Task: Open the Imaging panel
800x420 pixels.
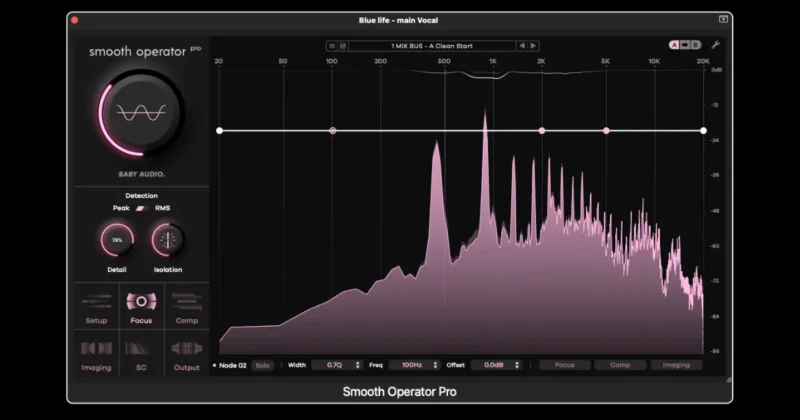Action: pyautogui.click(x=96, y=355)
